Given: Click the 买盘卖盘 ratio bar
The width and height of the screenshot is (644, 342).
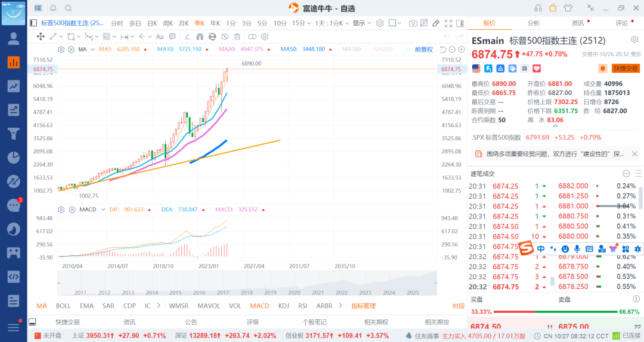Looking at the screenshot, I should 555,312.
